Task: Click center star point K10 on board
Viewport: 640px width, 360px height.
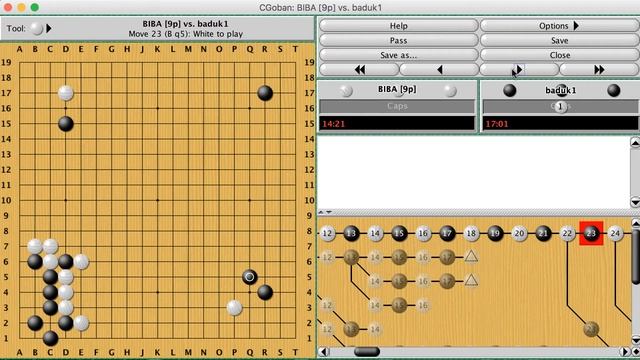Action: [158, 200]
